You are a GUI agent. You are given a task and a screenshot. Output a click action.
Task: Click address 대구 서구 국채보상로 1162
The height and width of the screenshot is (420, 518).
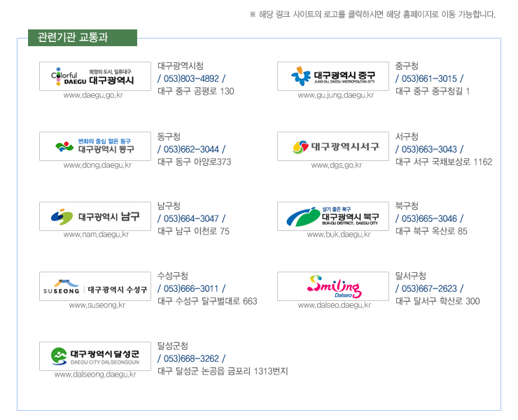(444, 162)
